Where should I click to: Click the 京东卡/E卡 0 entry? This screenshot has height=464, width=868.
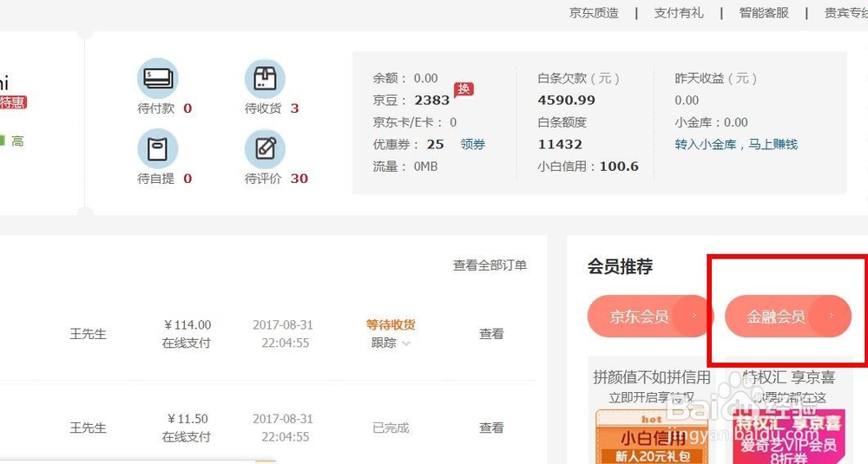point(415,122)
